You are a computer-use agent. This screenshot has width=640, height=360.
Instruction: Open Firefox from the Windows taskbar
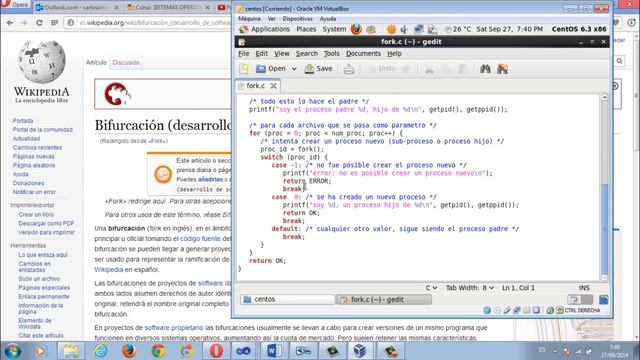click(129, 351)
